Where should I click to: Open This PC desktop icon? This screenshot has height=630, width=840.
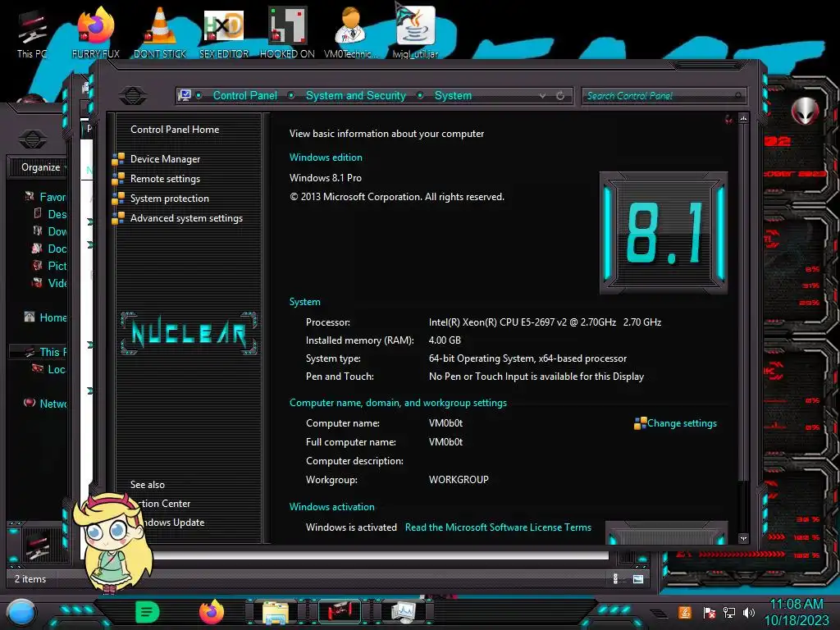click(32, 33)
